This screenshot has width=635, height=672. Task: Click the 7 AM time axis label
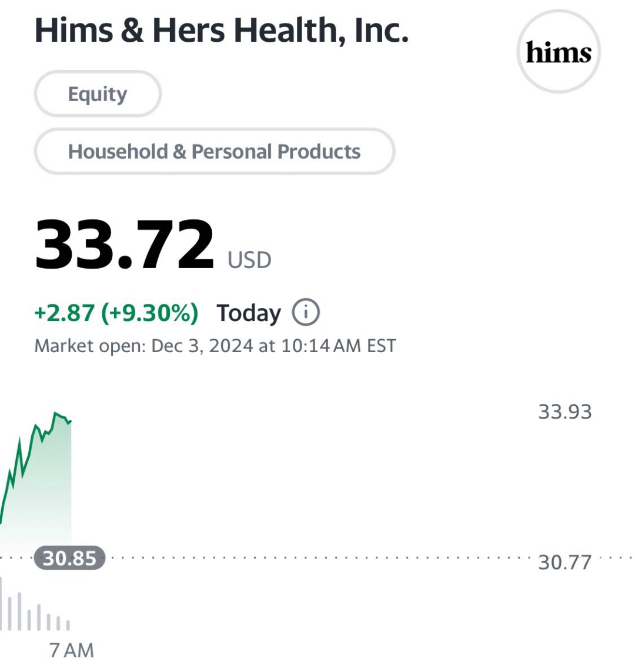point(72,651)
